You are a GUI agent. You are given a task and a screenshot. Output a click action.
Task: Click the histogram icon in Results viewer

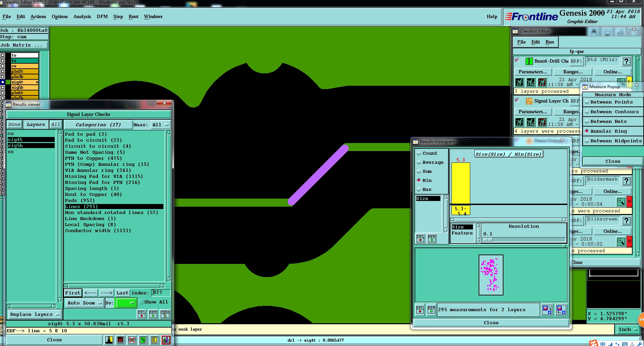coord(166,340)
